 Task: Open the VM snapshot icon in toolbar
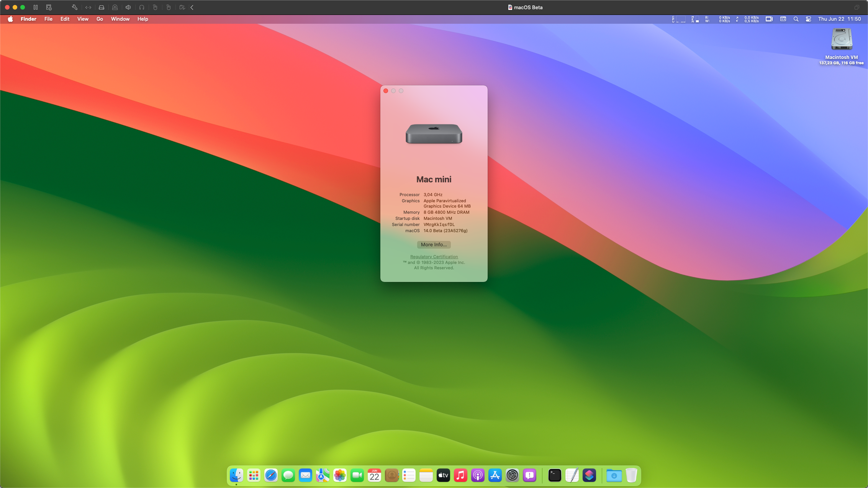pos(49,7)
